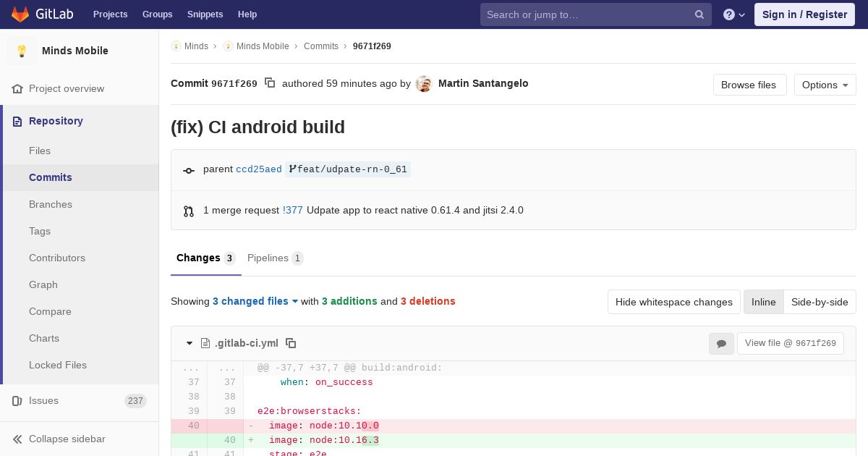868x456 pixels.
Task: Open the Minds Mobile lightbulb project avatar
Action: tap(22, 51)
